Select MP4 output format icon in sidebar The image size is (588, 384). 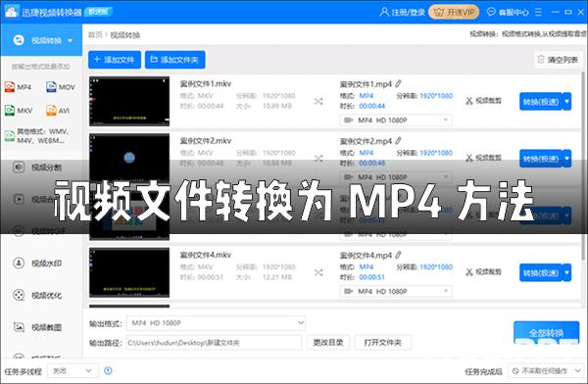coord(18,87)
